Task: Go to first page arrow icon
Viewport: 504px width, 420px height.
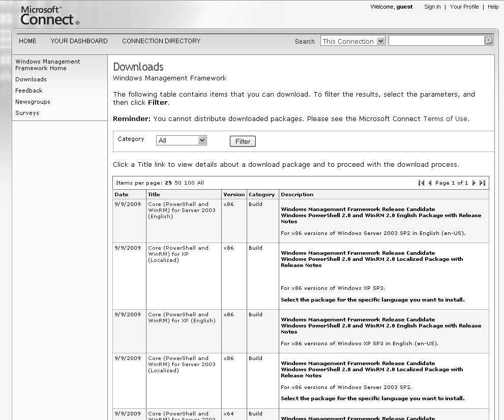Action: (x=421, y=183)
